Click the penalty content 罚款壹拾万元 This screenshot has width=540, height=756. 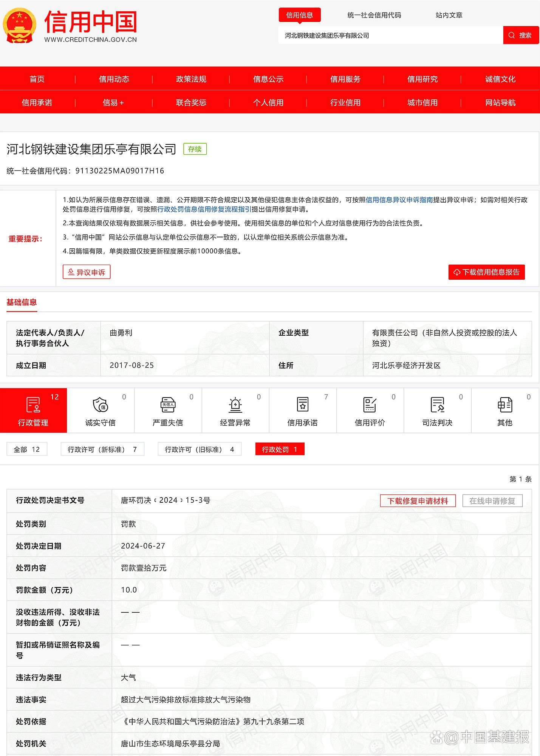tap(144, 568)
